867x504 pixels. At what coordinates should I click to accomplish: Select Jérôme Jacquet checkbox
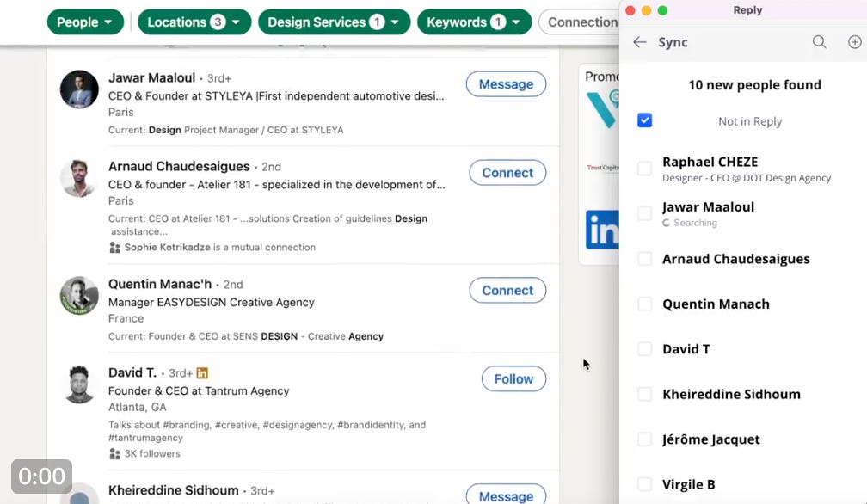pos(645,439)
